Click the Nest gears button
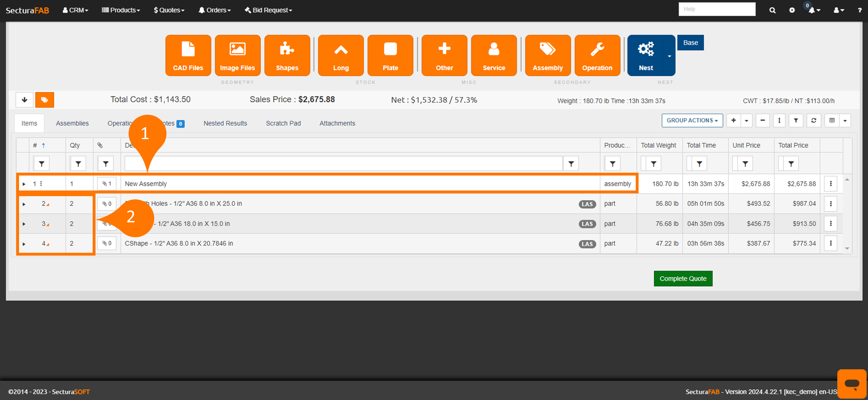 (x=646, y=55)
